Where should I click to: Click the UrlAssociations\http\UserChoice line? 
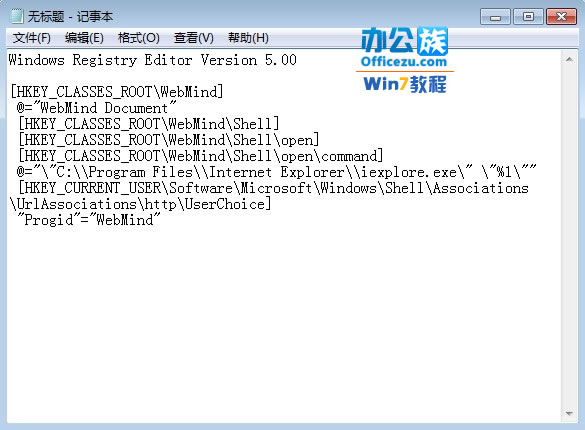click(140, 204)
